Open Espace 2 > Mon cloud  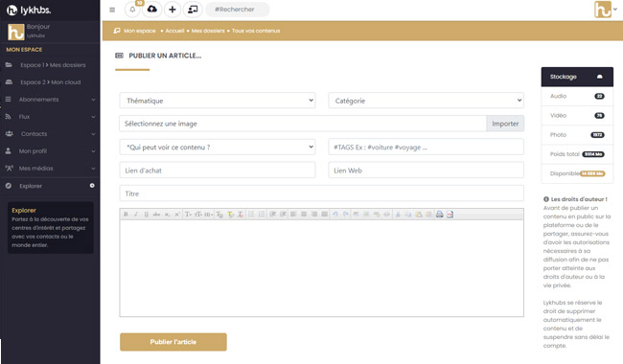pyautogui.click(x=50, y=82)
